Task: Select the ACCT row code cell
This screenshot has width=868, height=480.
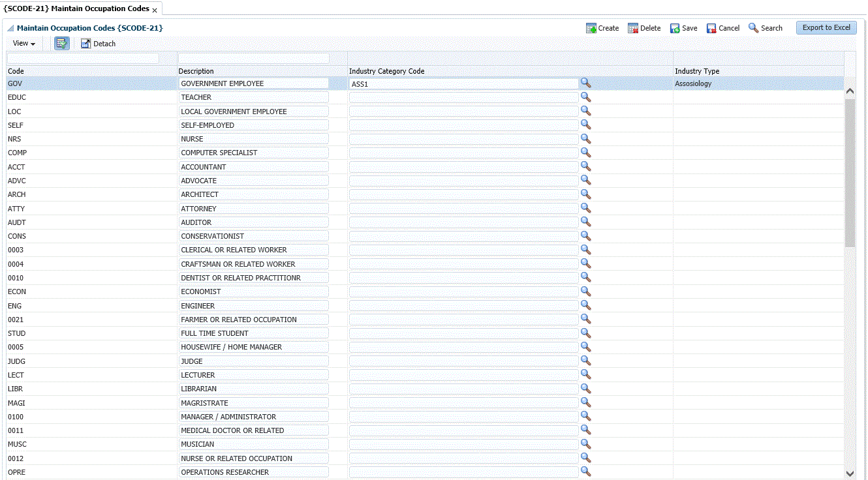Action: (x=16, y=167)
